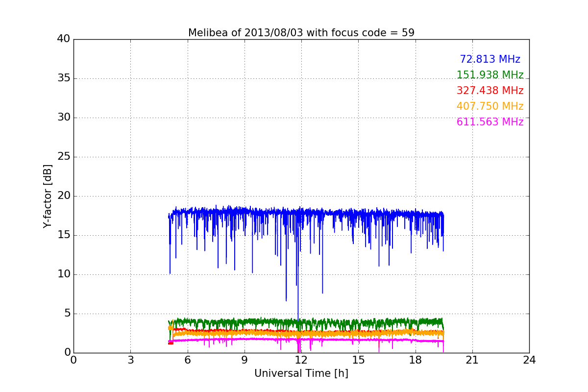This screenshot has height=392, width=588.
Task: Click the y-axis tick label 40
Action: point(64,39)
